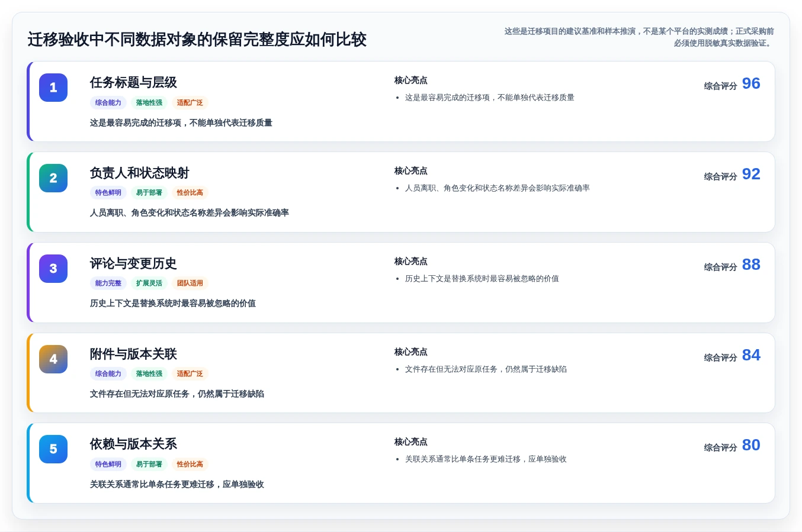Select 落地性强 tag under 附件与版本关联

point(149,373)
